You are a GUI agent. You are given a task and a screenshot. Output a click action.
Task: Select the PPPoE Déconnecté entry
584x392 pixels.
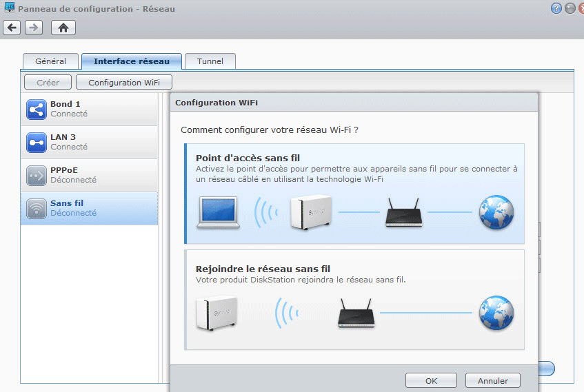[90, 176]
